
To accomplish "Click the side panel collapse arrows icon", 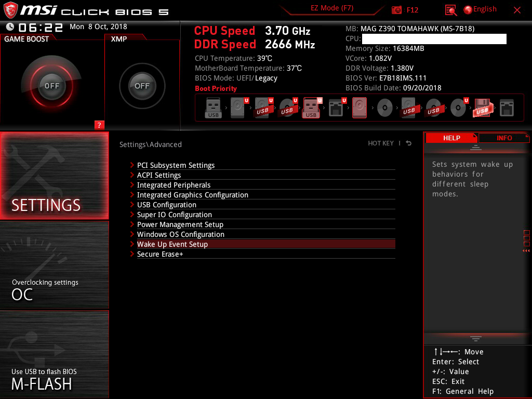I will click(x=526, y=251).
